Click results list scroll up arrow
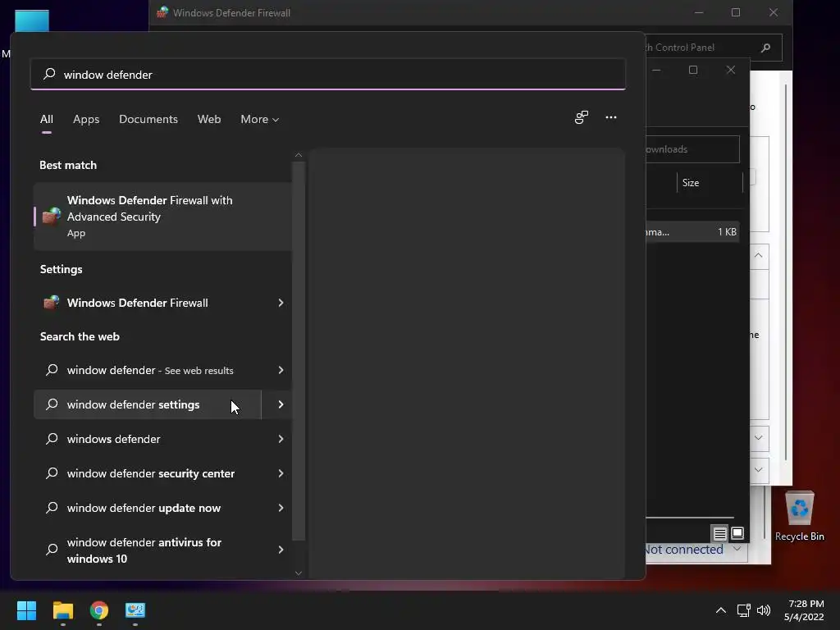 (x=299, y=155)
